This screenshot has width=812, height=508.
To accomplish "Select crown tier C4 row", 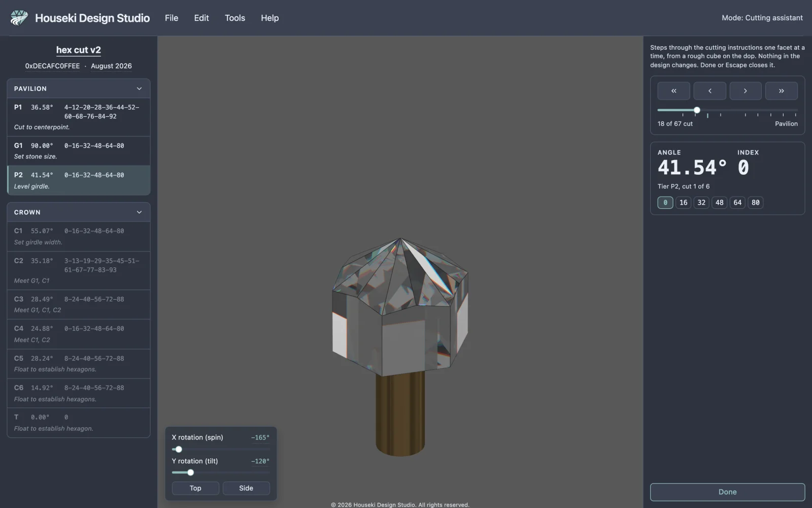I will [79, 334].
